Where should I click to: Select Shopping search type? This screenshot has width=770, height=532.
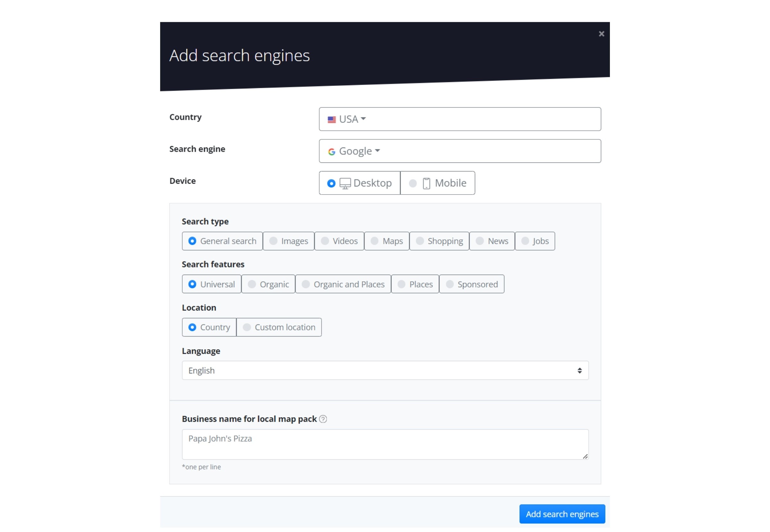[x=439, y=241]
